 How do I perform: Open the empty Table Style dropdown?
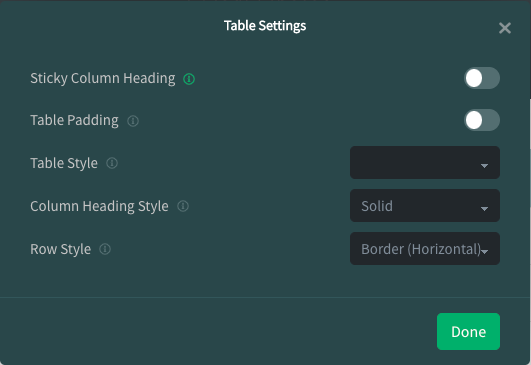point(425,163)
